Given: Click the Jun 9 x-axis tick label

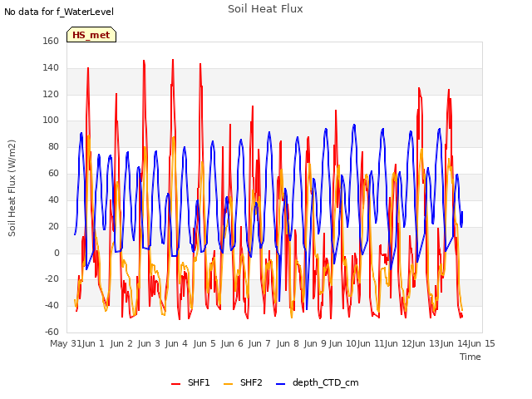Looking at the screenshot, I should (x=315, y=343).
